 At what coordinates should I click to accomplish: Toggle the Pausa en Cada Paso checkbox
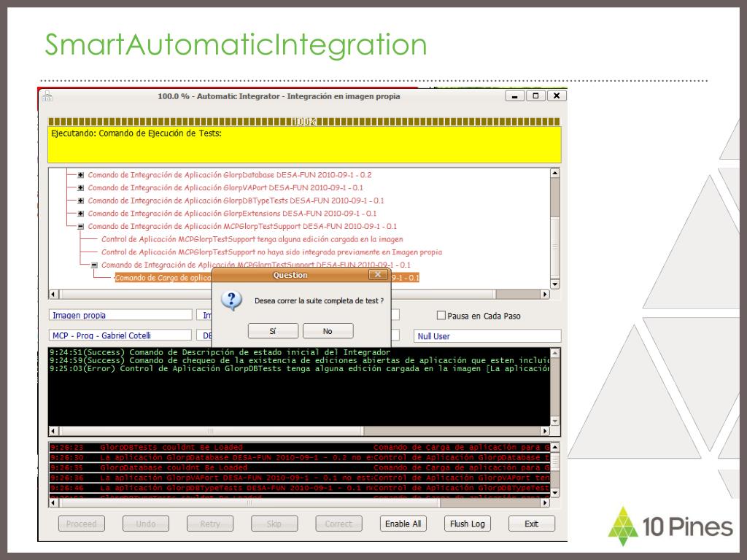[x=441, y=315]
